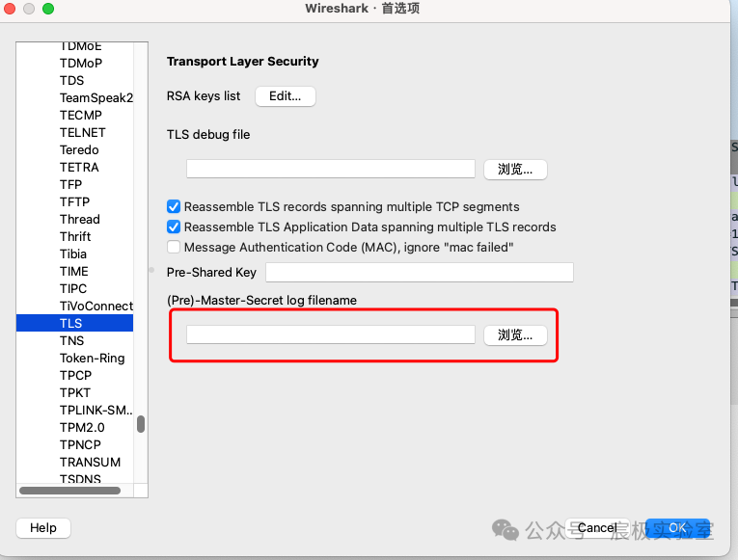Select TFTP protocol entry
This screenshot has height=560, width=738.
pyautogui.click(x=74, y=201)
